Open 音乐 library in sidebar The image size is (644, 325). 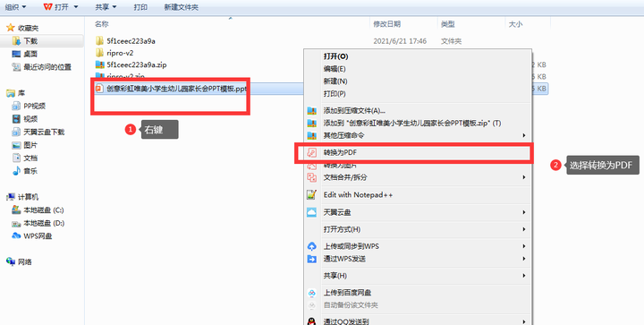(30, 171)
